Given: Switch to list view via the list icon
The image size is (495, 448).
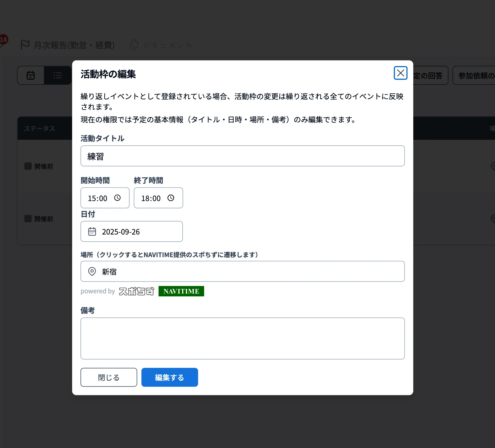Looking at the screenshot, I should [x=57, y=75].
